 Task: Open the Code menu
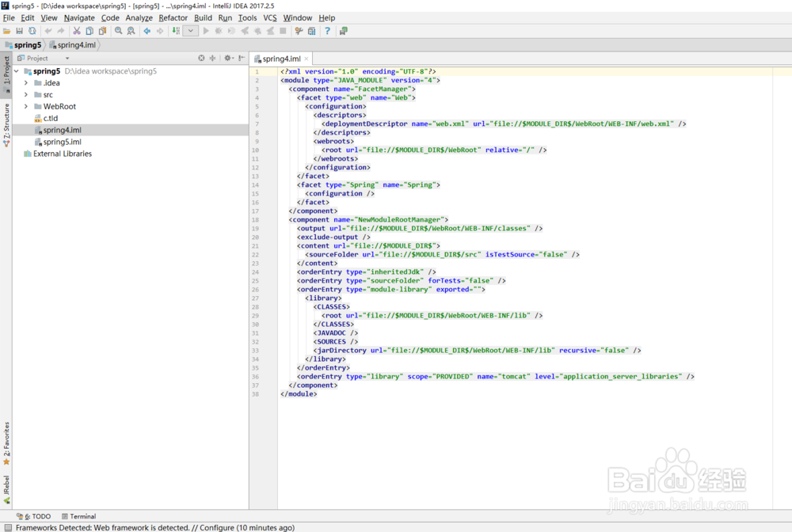point(110,17)
